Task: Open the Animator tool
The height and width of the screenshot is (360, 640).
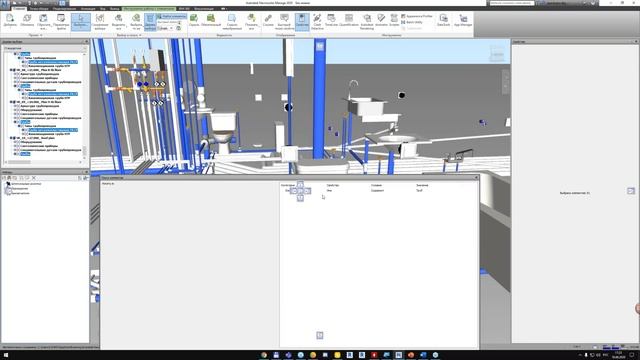Action: click(381, 20)
